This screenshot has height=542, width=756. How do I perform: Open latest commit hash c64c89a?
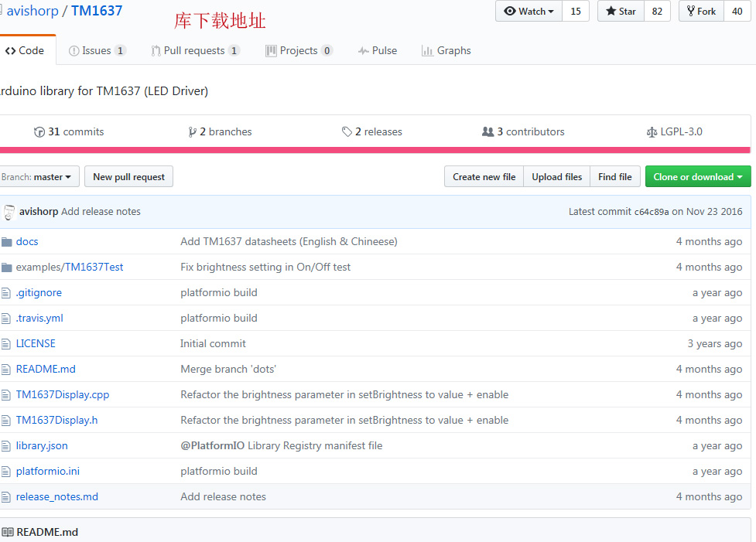click(x=652, y=212)
